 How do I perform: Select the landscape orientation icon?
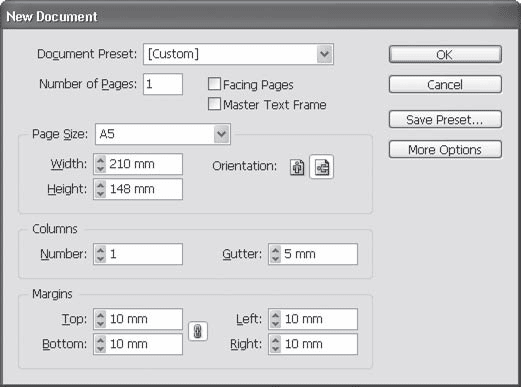click(322, 167)
